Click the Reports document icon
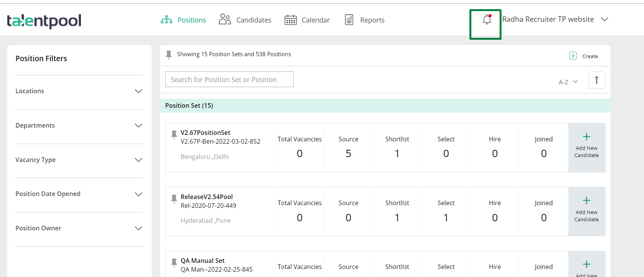 tap(349, 20)
